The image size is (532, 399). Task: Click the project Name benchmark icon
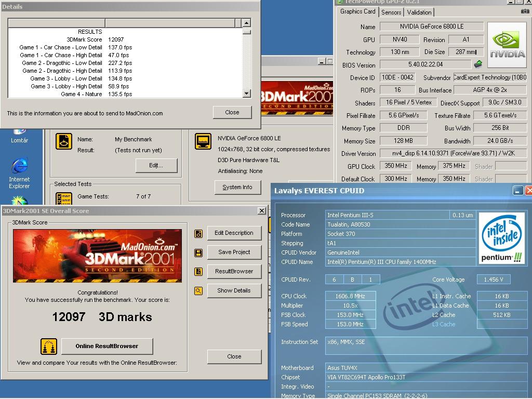click(64, 141)
